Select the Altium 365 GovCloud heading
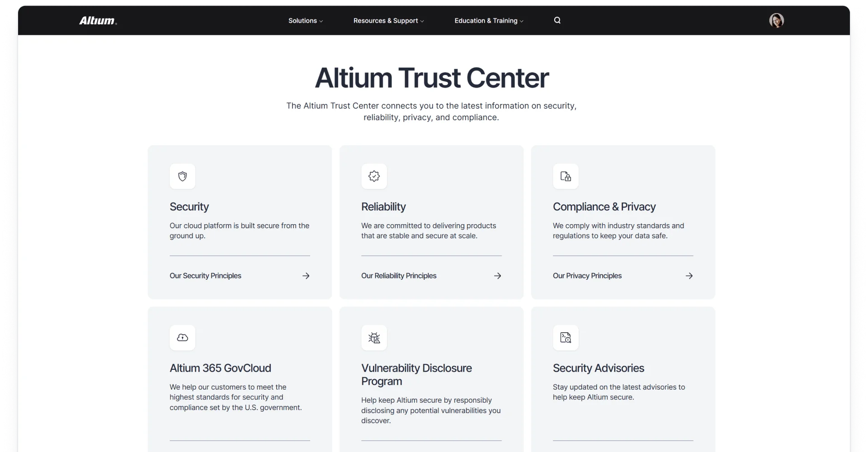This screenshot has width=868, height=452. point(220,368)
